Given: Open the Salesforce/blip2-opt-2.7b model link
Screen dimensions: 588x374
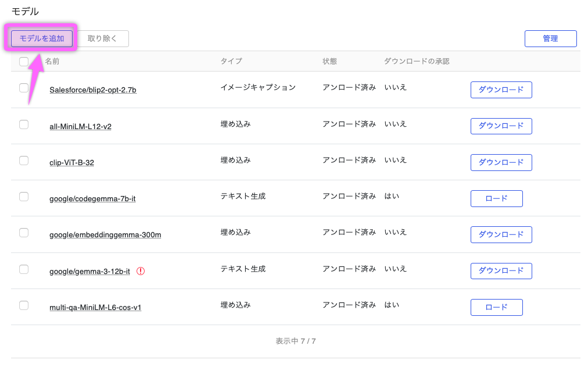Looking at the screenshot, I should pos(93,90).
